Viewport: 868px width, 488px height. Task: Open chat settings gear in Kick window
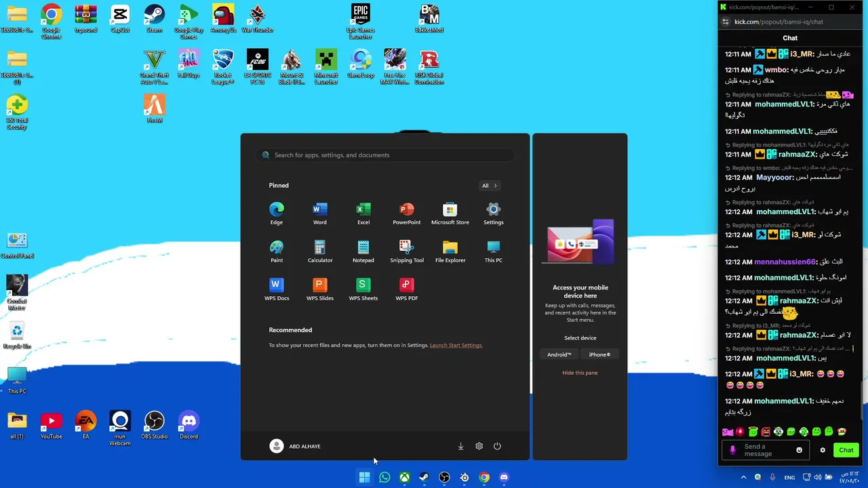823,450
